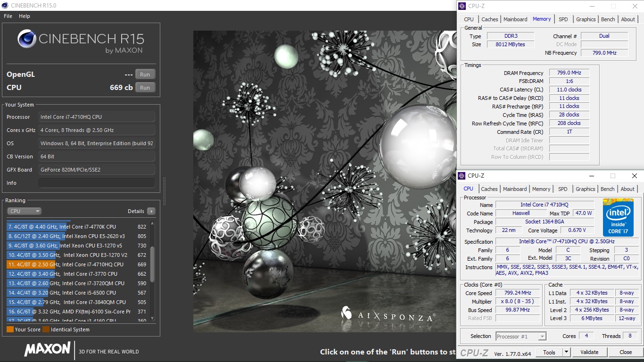Switch to About tab in upper CPU-Z

pos(628,19)
